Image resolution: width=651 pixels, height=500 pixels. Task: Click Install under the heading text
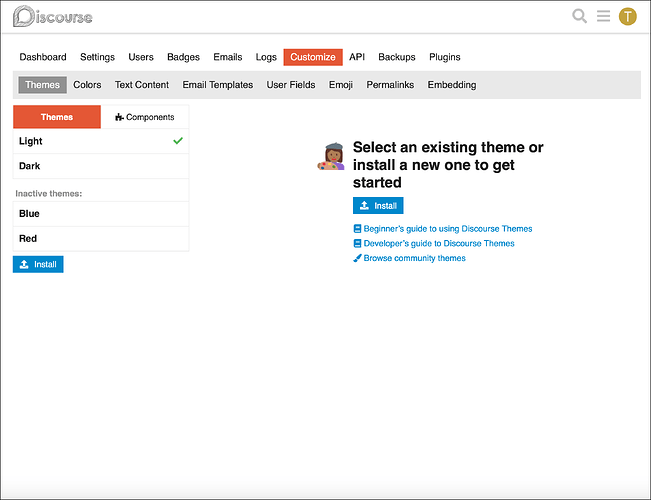(x=378, y=206)
